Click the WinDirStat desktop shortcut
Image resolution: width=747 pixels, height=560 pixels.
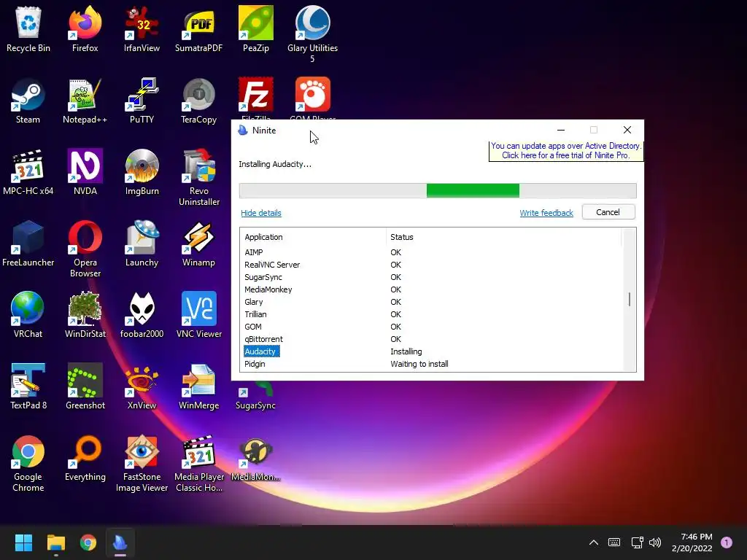coord(85,315)
